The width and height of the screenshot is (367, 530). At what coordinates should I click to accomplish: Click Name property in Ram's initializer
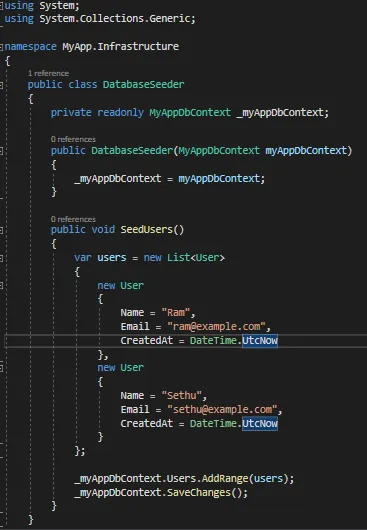[x=132, y=312]
